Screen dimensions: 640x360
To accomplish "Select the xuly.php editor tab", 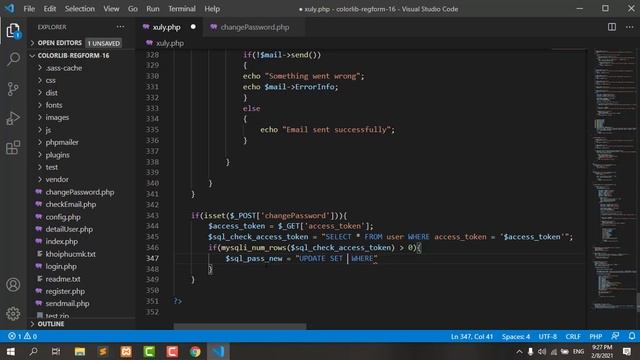I will pos(170,27).
